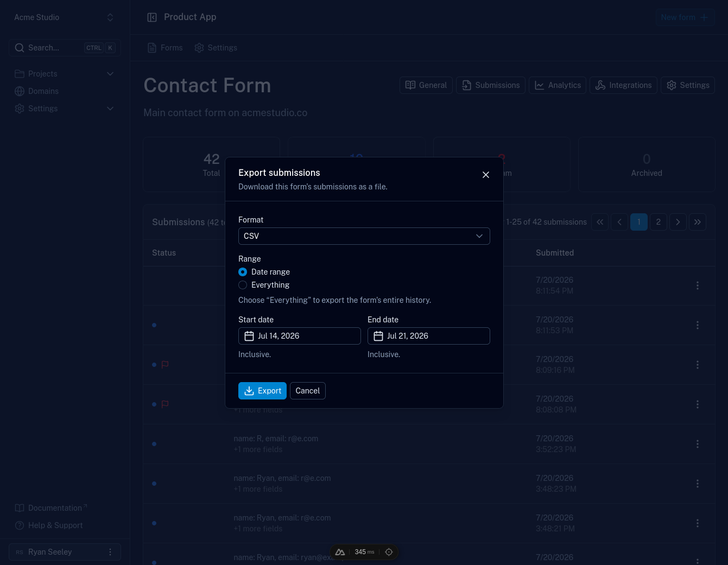Click the spam flag on 8:08:08 PM row

(165, 404)
